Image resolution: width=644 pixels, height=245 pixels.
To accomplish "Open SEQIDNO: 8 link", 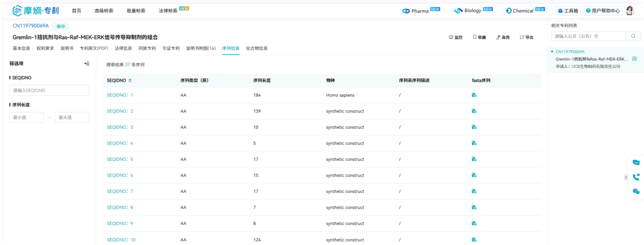I will (x=120, y=207).
